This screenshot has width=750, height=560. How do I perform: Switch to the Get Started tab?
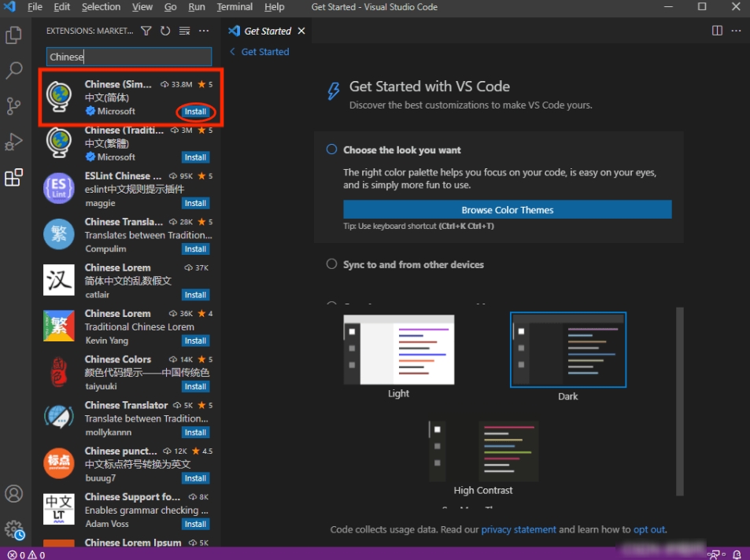click(x=267, y=31)
